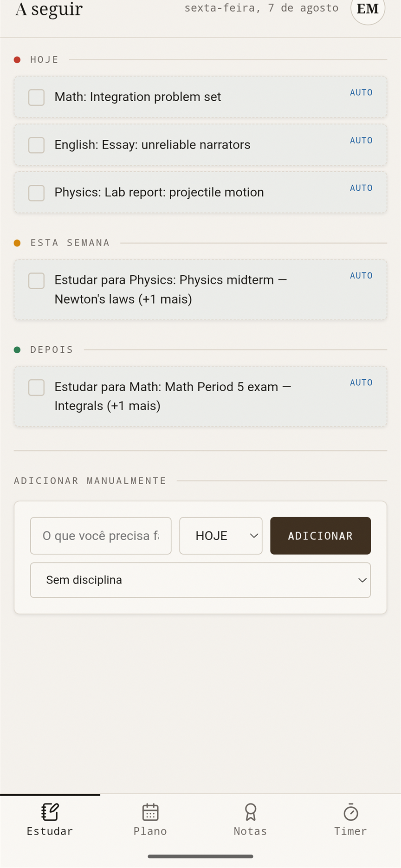Check off English essay unreliable narrators

[36, 145]
